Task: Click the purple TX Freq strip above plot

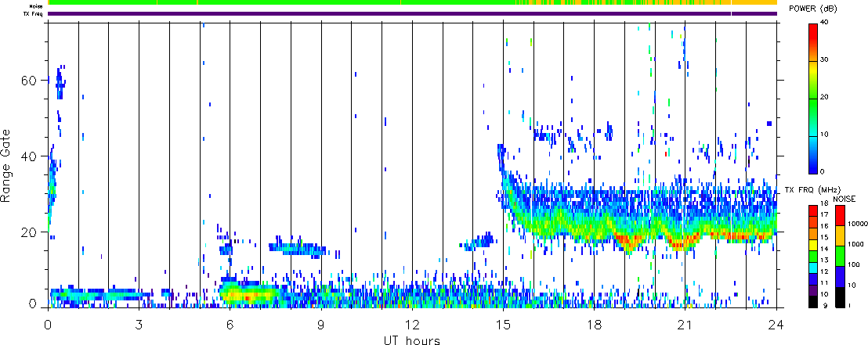Action: (412, 13)
